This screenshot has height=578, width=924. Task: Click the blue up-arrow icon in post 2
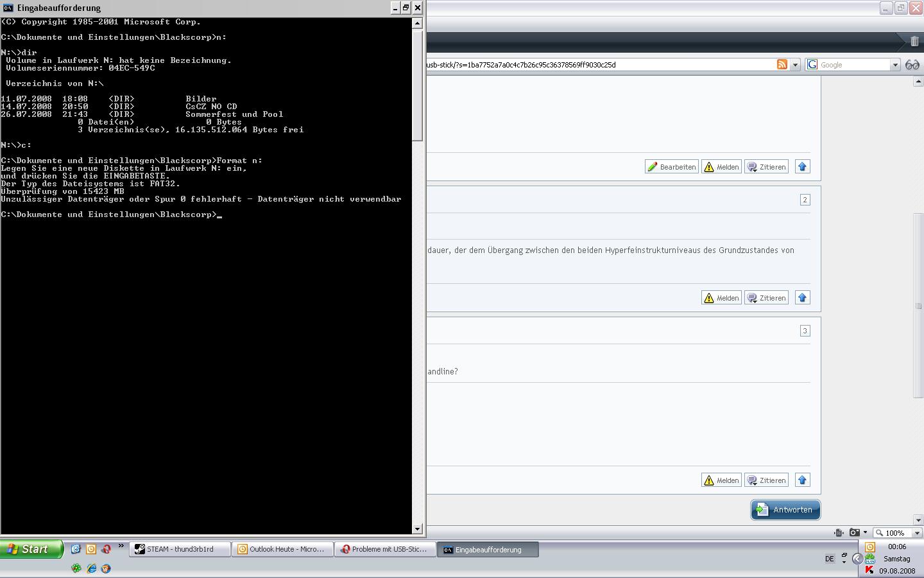pos(802,298)
